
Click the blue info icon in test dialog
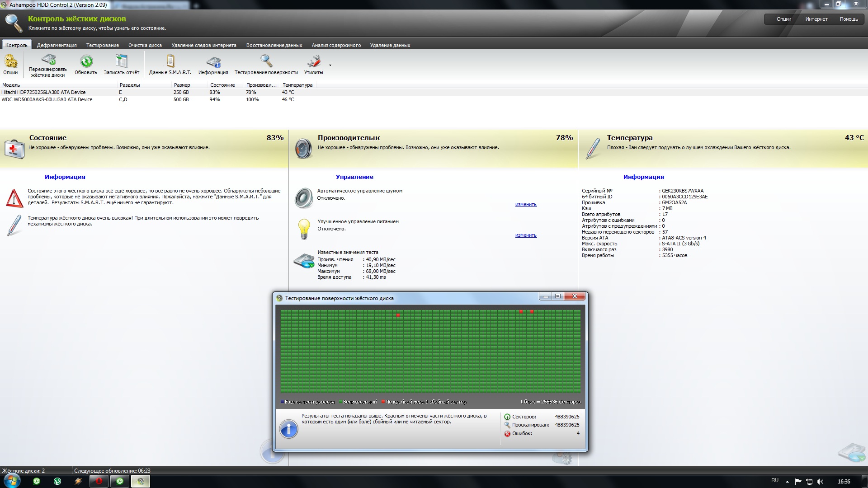coord(288,429)
